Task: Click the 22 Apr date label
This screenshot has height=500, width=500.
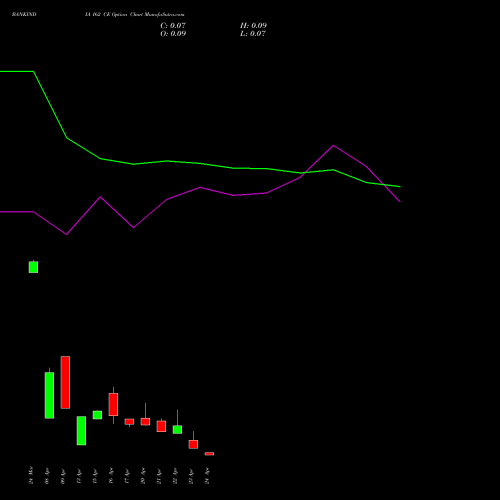Action: click(175, 476)
